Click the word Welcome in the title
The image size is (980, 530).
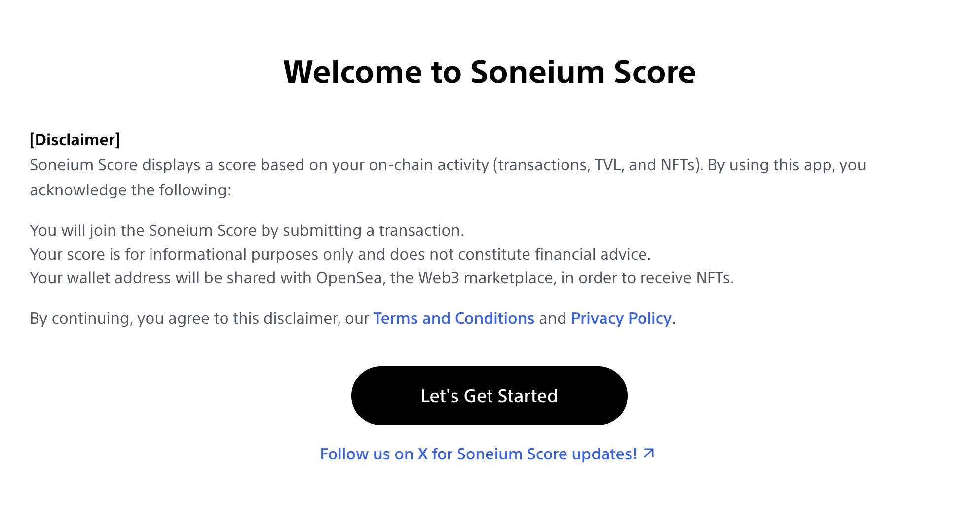click(x=352, y=72)
